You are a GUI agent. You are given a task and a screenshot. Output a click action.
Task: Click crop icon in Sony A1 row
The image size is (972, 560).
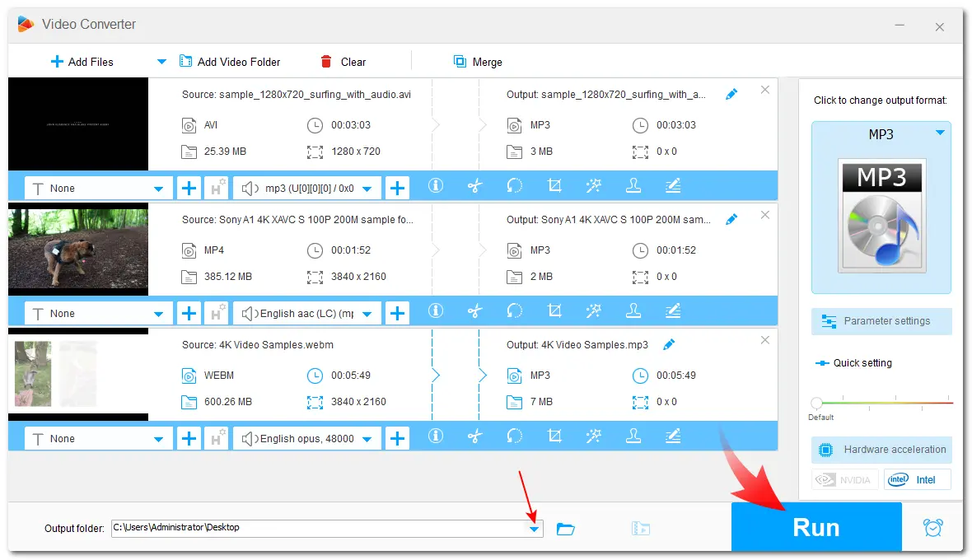click(x=555, y=311)
